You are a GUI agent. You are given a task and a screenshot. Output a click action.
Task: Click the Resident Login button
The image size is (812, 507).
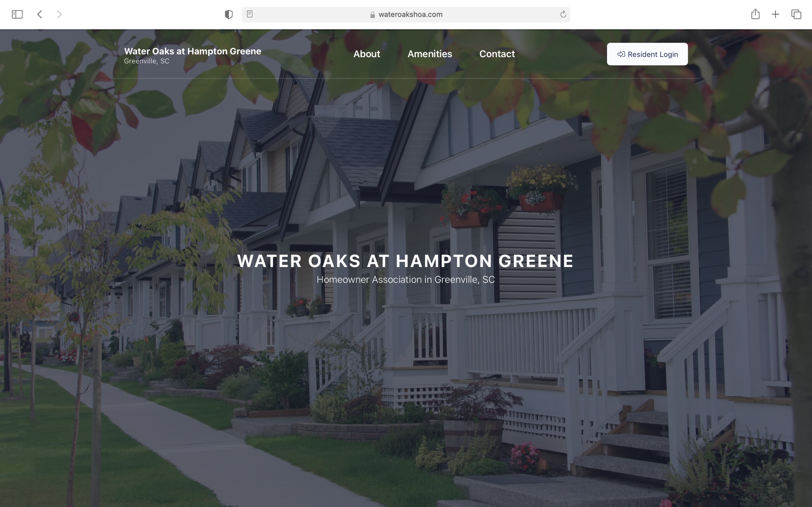click(x=647, y=54)
